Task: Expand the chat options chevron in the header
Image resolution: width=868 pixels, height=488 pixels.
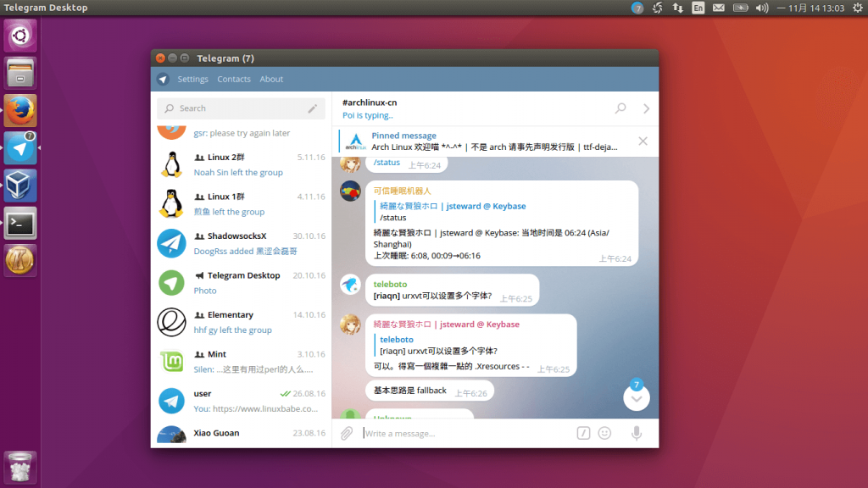Action: click(645, 108)
